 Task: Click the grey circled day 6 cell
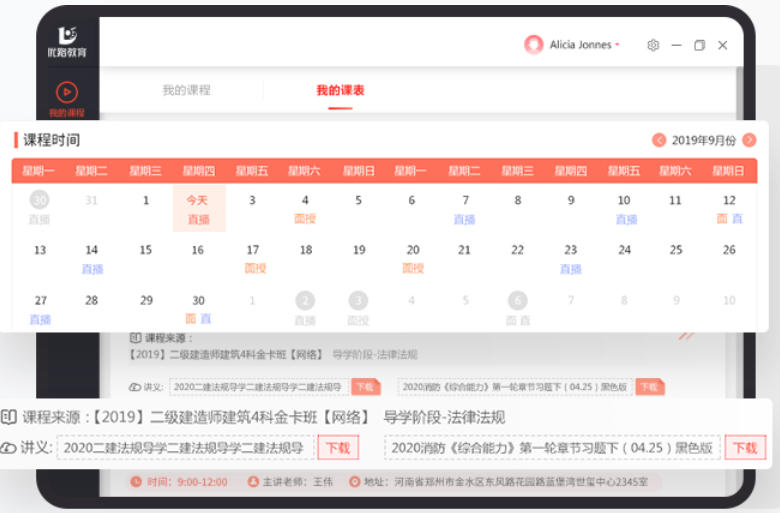(518, 309)
